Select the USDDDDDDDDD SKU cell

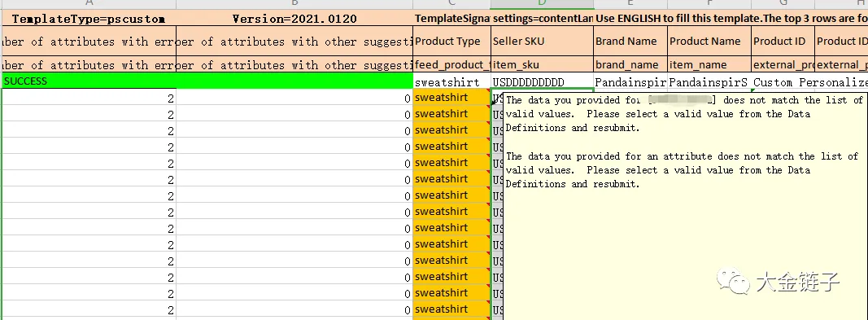(x=542, y=82)
